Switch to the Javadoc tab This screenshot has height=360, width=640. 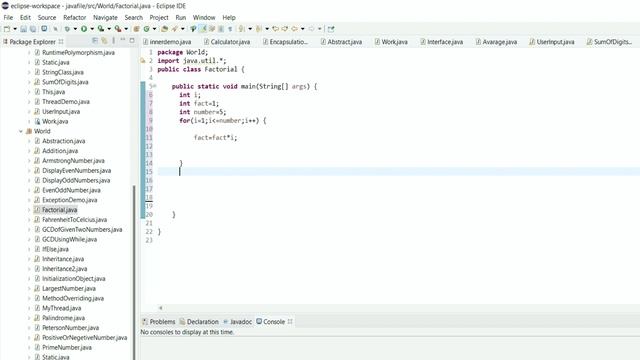click(237, 322)
